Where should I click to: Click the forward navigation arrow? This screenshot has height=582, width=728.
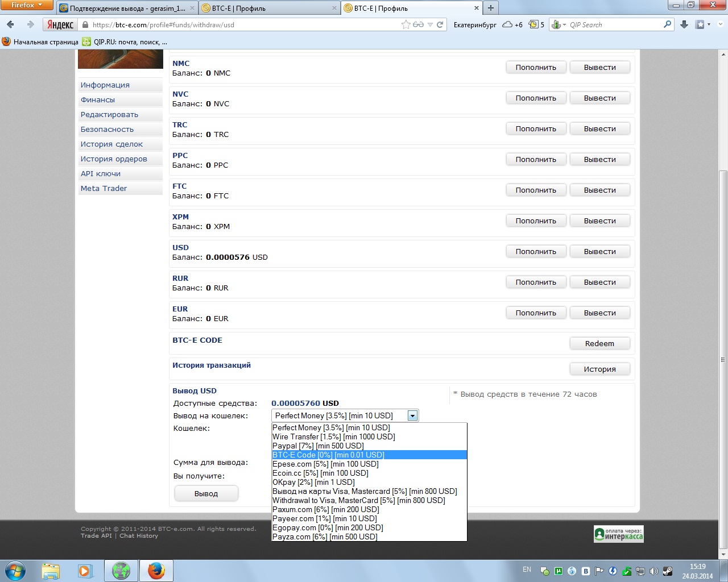(30, 24)
